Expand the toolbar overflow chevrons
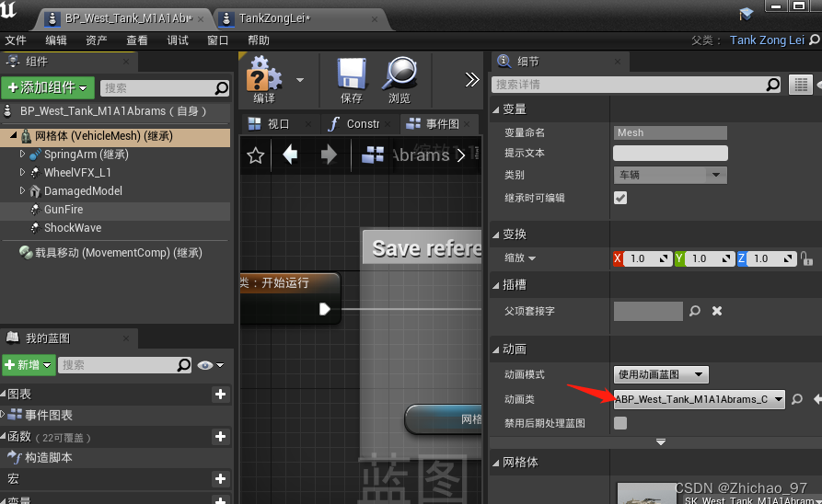The height and width of the screenshot is (504, 822). pos(472,80)
